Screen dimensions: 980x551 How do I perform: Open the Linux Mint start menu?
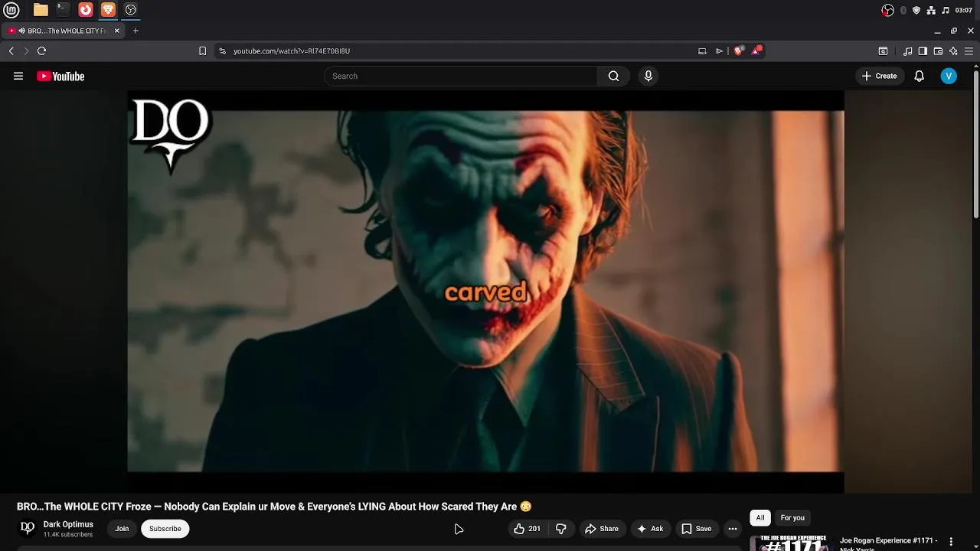[11, 10]
